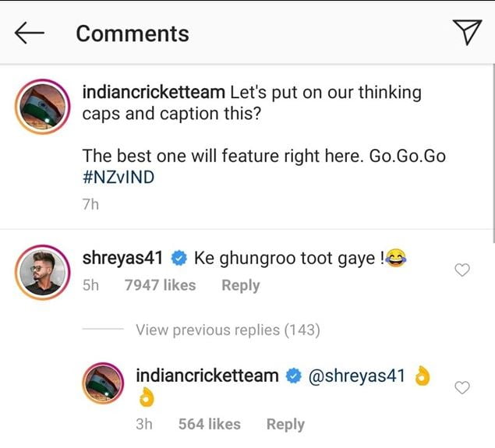Screen dimensions: 495x448
Task: Open indiancricketteam username in the reply
Action: point(207,376)
